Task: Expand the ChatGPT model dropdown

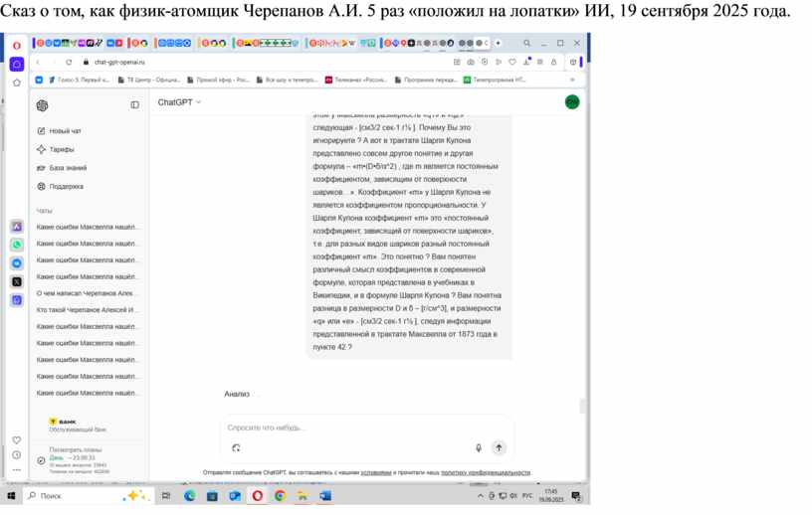Action: [x=179, y=102]
